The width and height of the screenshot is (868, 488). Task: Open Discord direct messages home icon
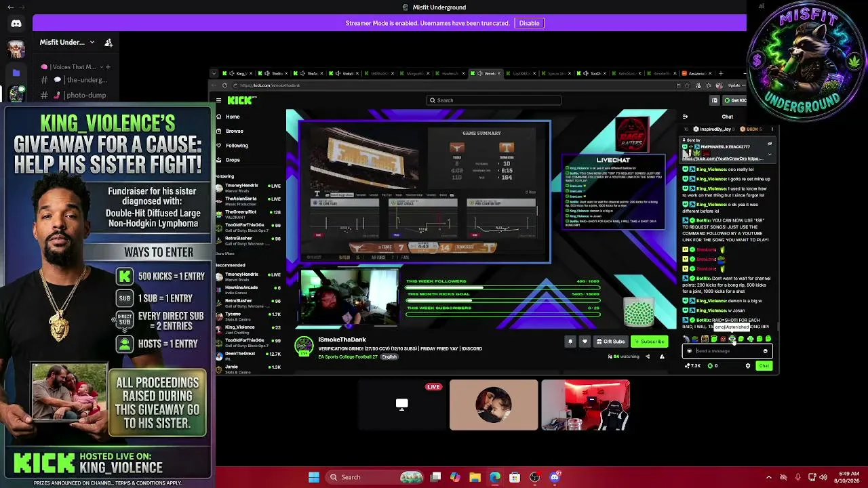(16, 24)
